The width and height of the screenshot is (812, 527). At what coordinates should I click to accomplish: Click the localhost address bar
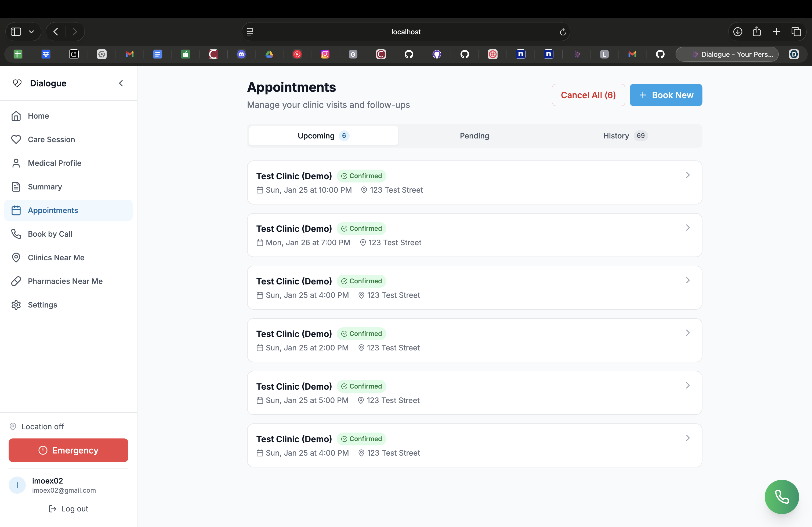405,32
